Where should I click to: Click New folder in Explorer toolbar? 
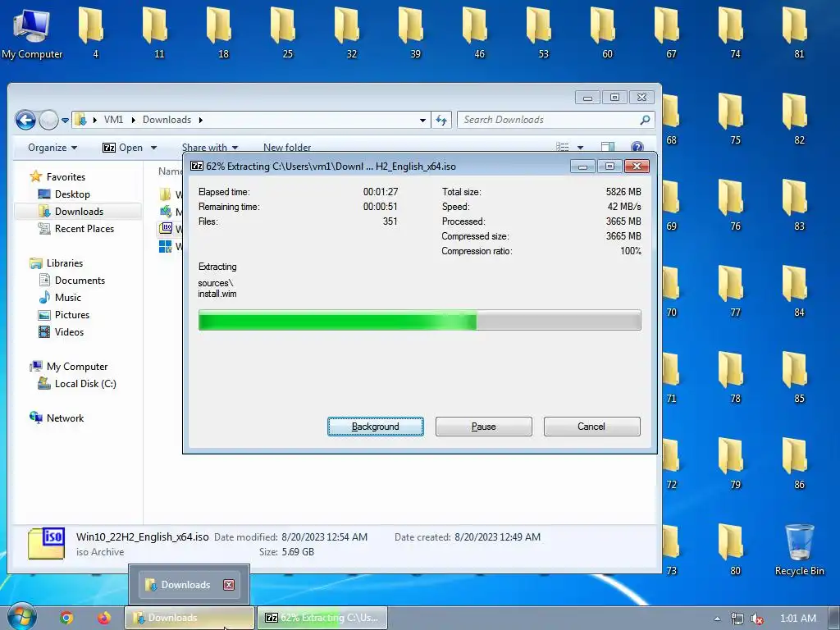[x=287, y=148]
